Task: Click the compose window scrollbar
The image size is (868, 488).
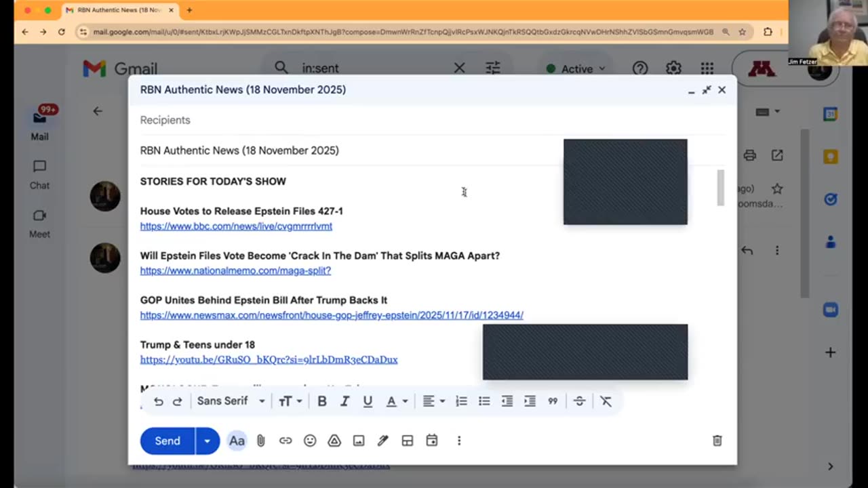Action: pos(720,188)
